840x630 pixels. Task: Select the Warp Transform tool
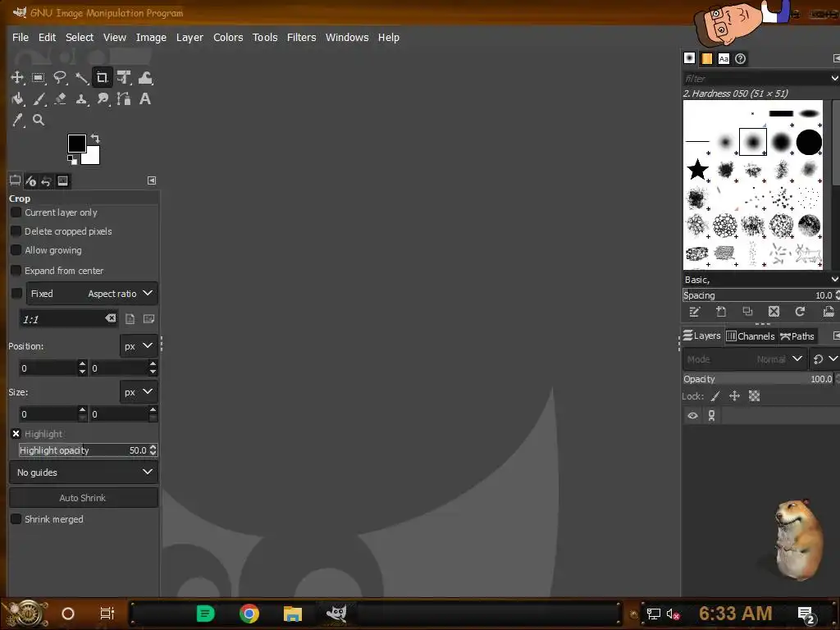coord(145,78)
